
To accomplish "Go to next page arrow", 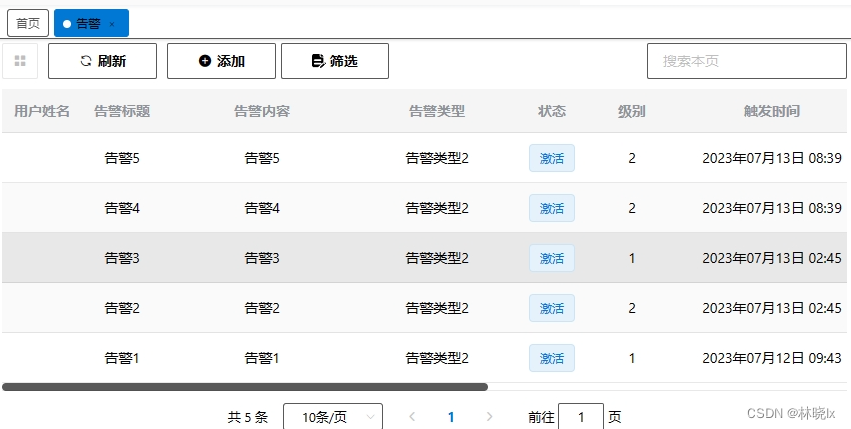I will 490,417.
